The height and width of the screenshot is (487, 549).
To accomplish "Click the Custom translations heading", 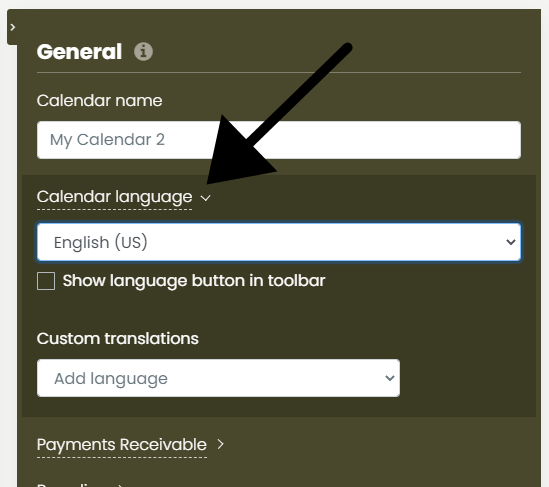I will coord(118,339).
